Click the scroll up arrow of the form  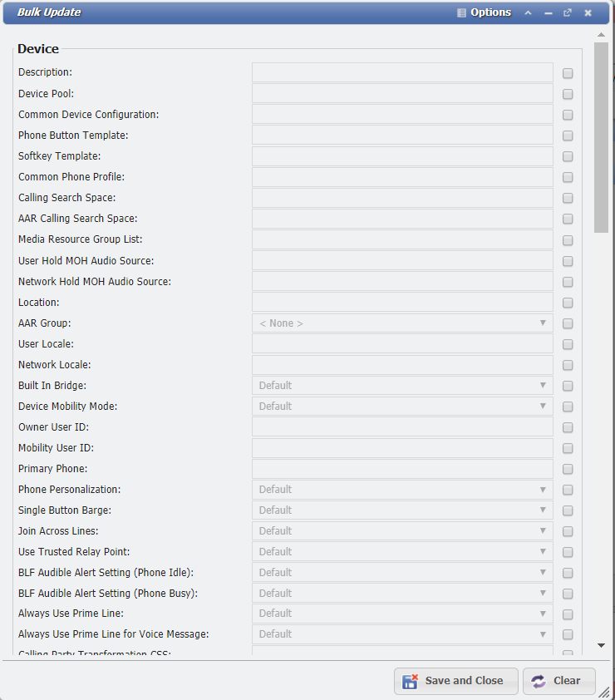click(x=601, y=36)
